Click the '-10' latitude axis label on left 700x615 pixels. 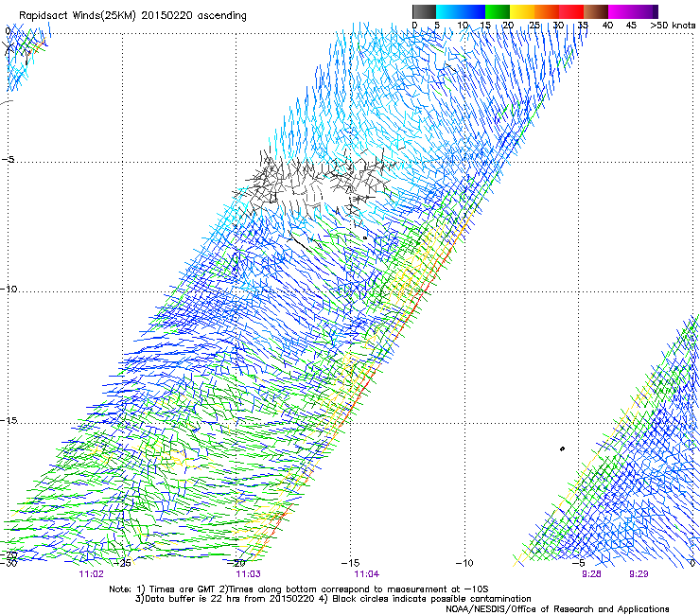pyautogui.click(x=9, y=289)
